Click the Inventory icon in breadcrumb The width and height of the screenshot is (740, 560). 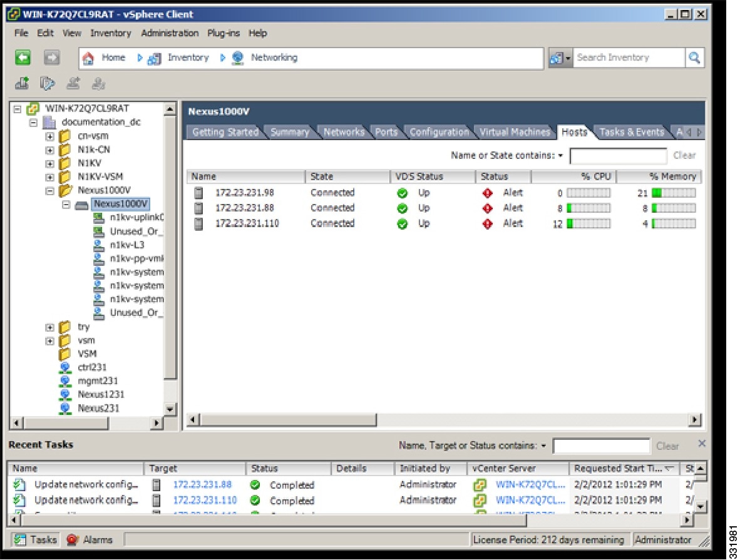[x=155, y=58]
